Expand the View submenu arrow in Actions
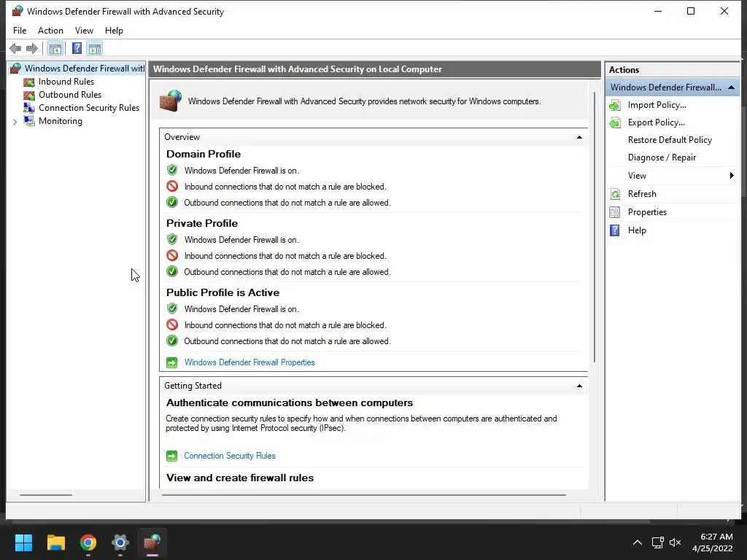Screen dimensions: 747x560 point(732,176)
